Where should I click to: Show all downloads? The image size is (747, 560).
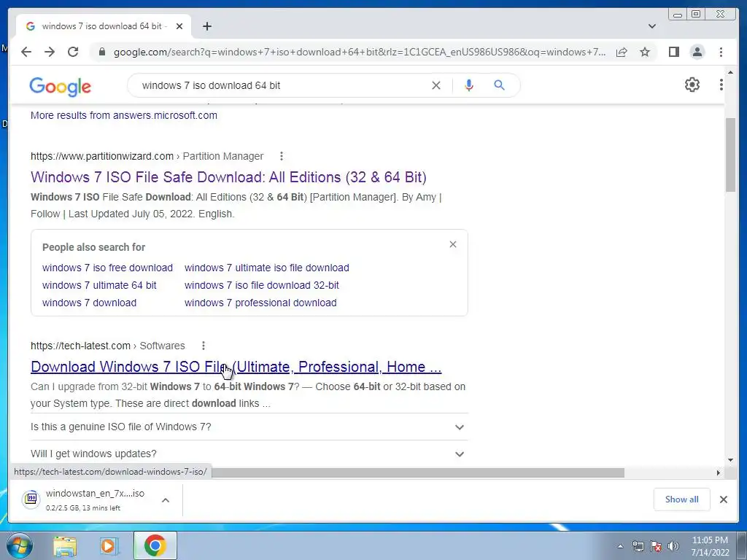682,499
